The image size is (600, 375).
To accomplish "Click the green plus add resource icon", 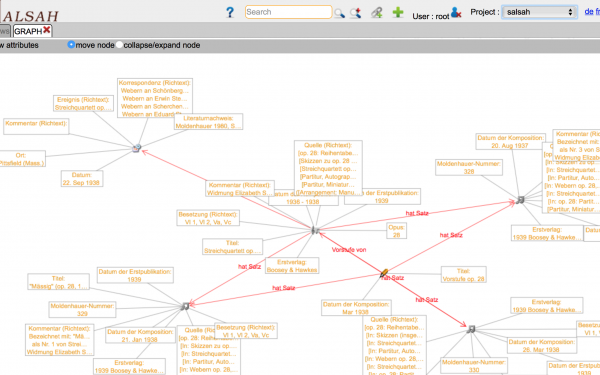I will coord(398,12).
